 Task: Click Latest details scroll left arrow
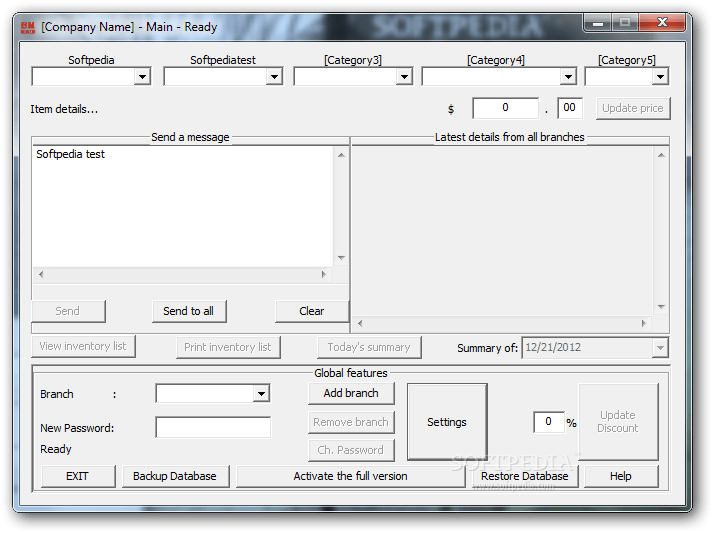(360, 323)
